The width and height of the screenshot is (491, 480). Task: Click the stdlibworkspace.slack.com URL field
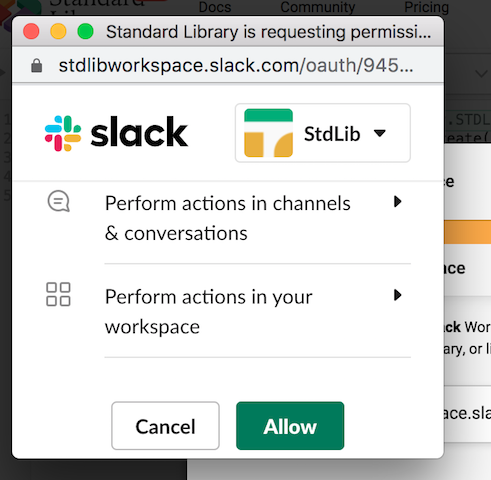[236, 65]
